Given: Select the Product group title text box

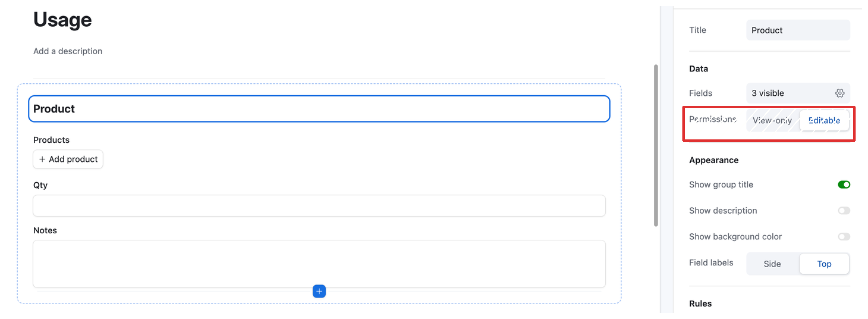Looking at the screenshot, I should [319, 109].
